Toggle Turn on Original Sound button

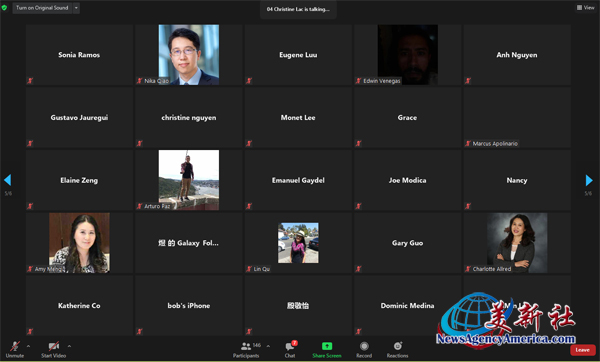pos(42,8)
